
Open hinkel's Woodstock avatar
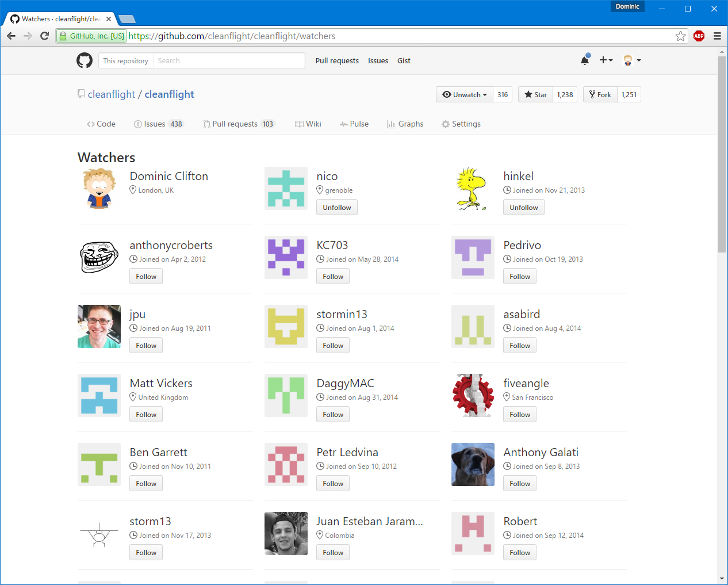point(473,188)
